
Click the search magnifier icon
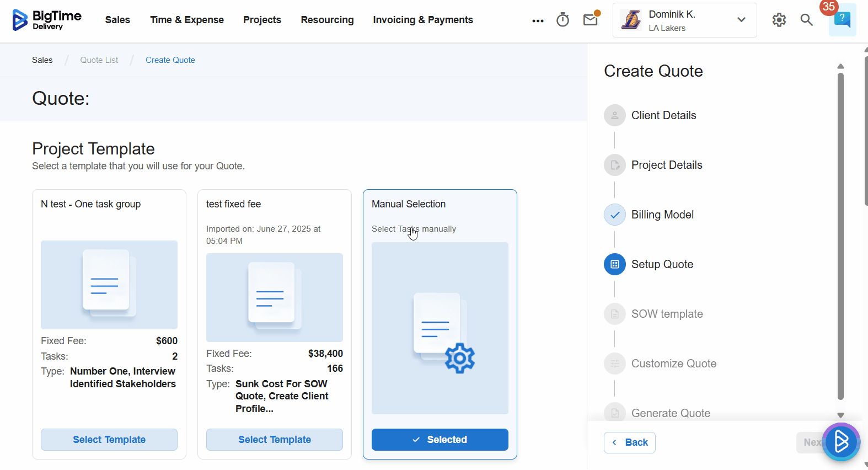806,20
